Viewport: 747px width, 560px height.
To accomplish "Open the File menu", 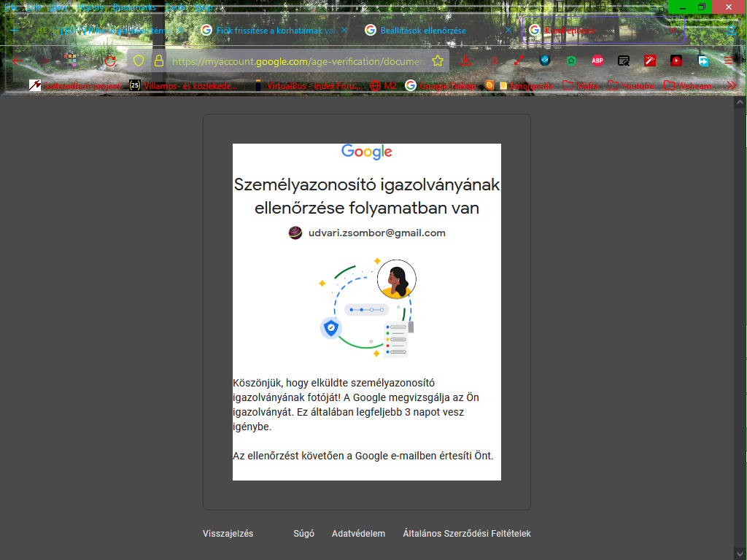I will 11,7.
